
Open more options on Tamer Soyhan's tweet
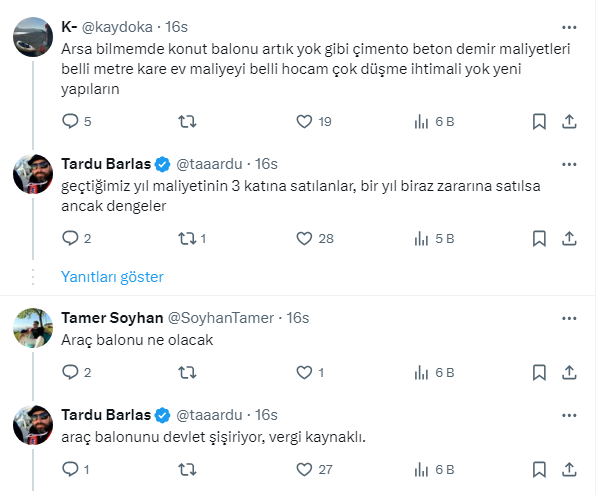[569, 317]
